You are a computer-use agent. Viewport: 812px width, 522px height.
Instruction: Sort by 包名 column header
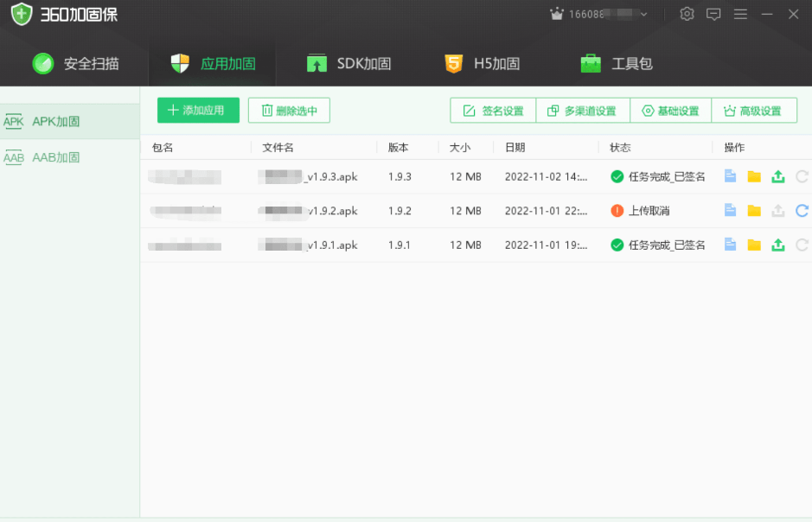pos(163,148)
